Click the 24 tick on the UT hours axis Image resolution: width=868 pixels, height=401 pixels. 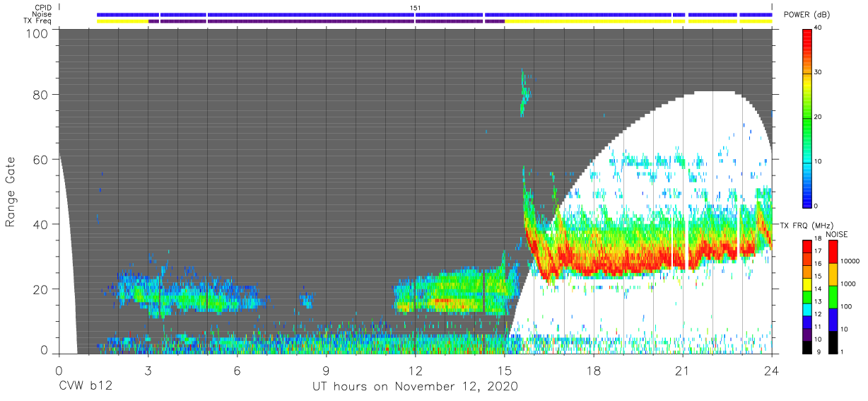[x=772, y=370]
